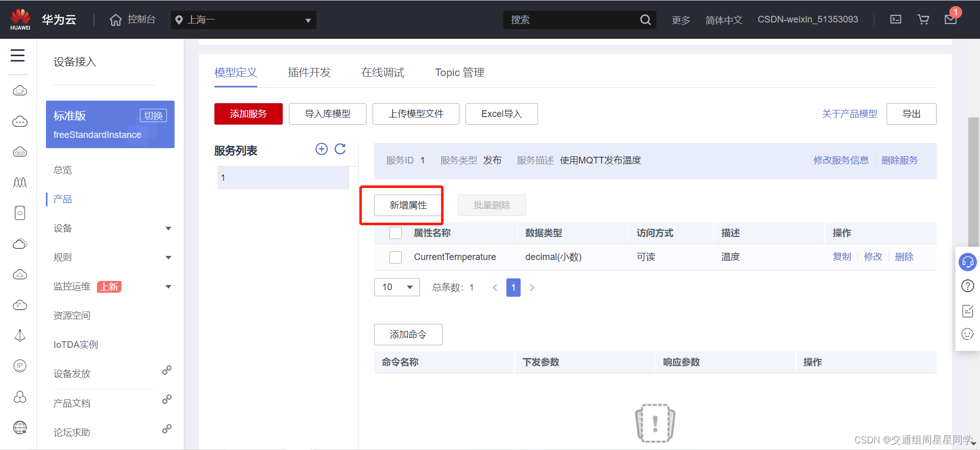Screen dimensions: 980x450
Task: Open the 更多 menu in top bar
Action: click(x=681, y=20)
